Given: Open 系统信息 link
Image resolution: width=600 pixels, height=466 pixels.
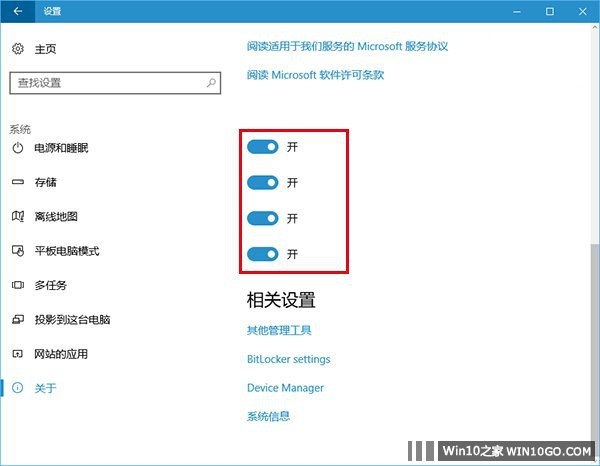Looking at the screenshot, I should [x=268, y=416].
